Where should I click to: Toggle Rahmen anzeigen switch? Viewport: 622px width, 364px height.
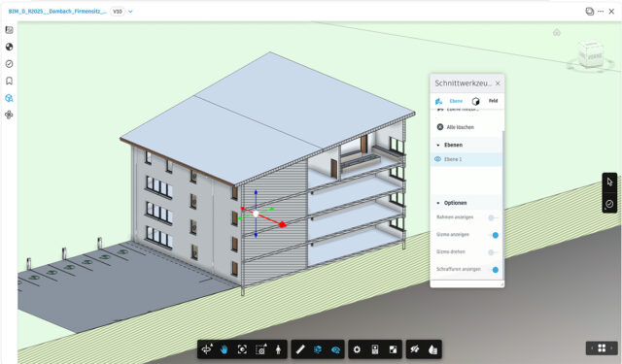tap(493, 217)
